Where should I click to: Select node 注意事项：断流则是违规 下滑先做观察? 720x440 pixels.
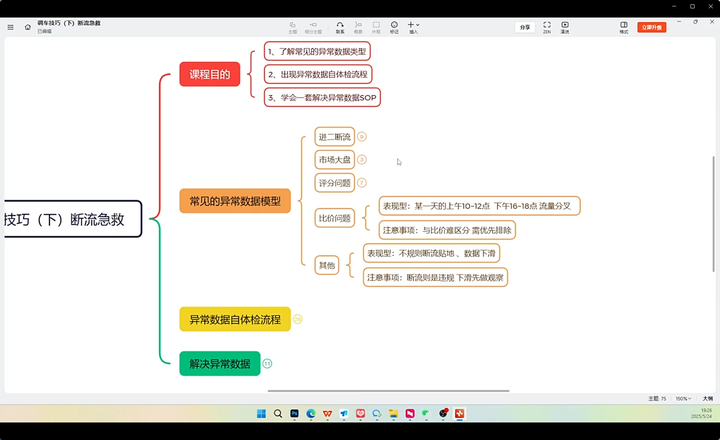pyautogui.click(x=435, y=277)
